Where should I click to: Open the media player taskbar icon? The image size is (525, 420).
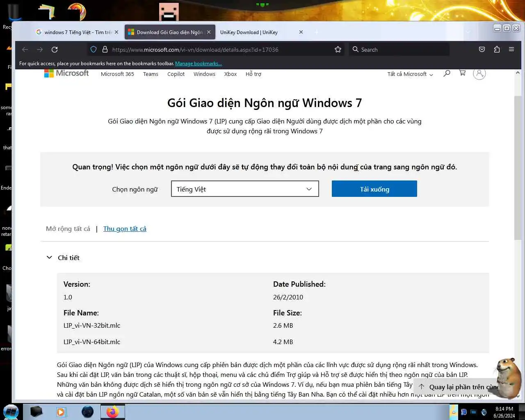(61, 412)
